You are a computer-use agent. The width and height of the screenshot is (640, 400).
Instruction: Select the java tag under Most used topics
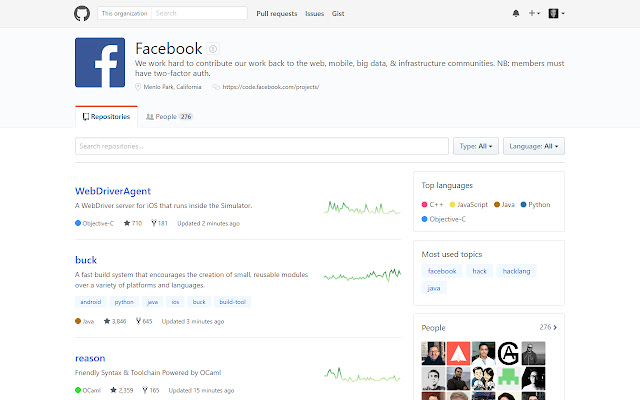tap(434, 288)
